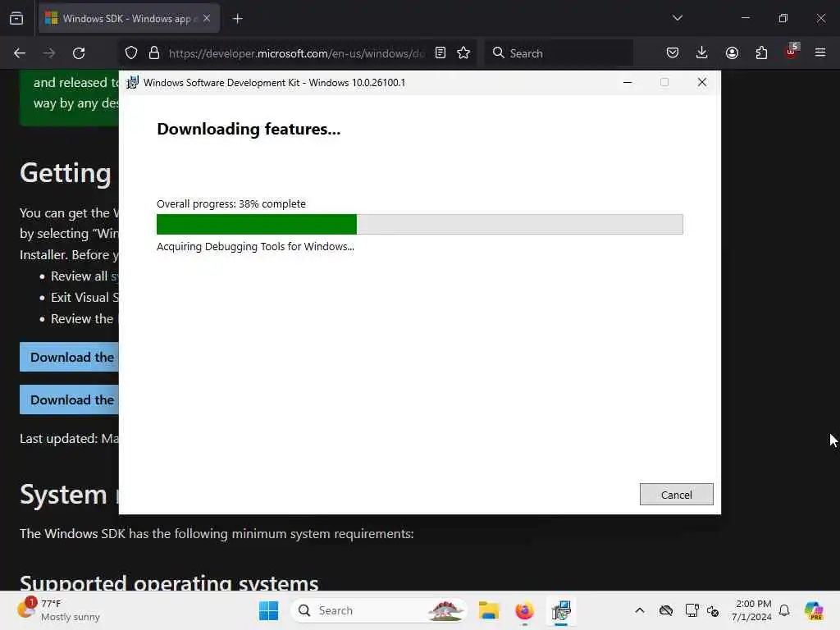The width and height of the screenshot is (840, 630).
Task: Open the uBlock Origin extension
Action: pos(792,52)
